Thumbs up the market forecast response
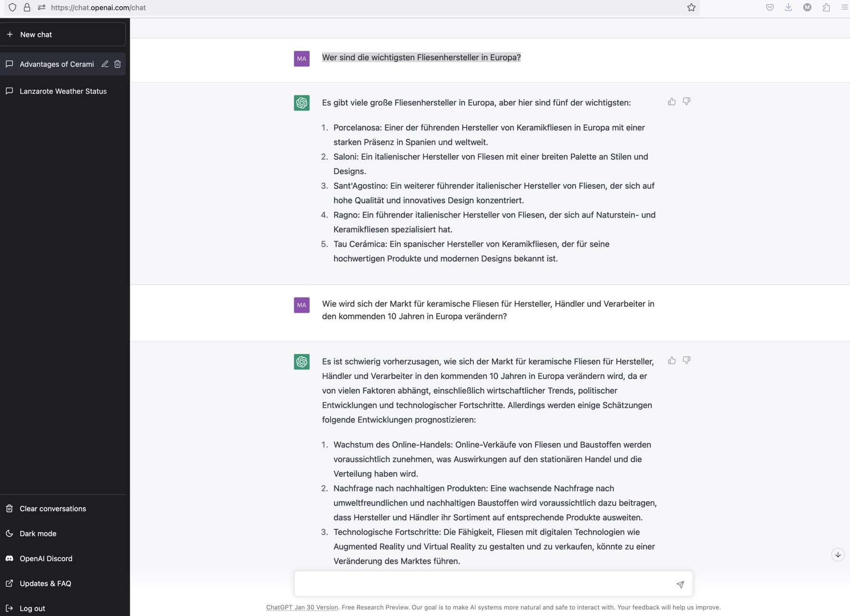The width and height of the screenshot is (850, 616). tap(671, 361)
